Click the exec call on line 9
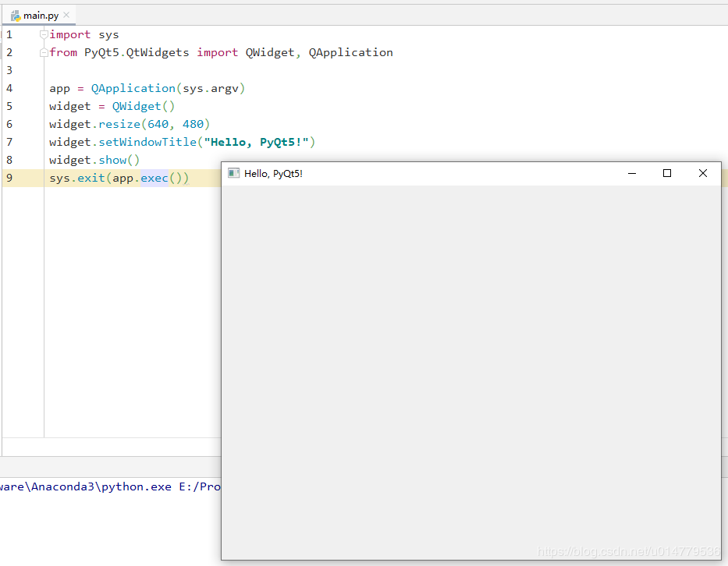The height and width of the screenshot is (566, 728). 154,177
